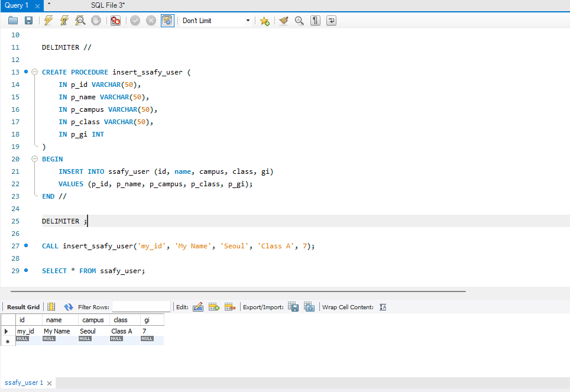
Task: Toggle auto-commit mode button
Action: point(167,20)
